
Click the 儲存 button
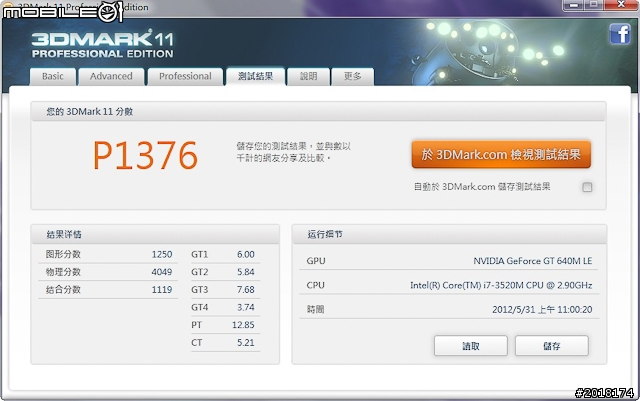550,346
